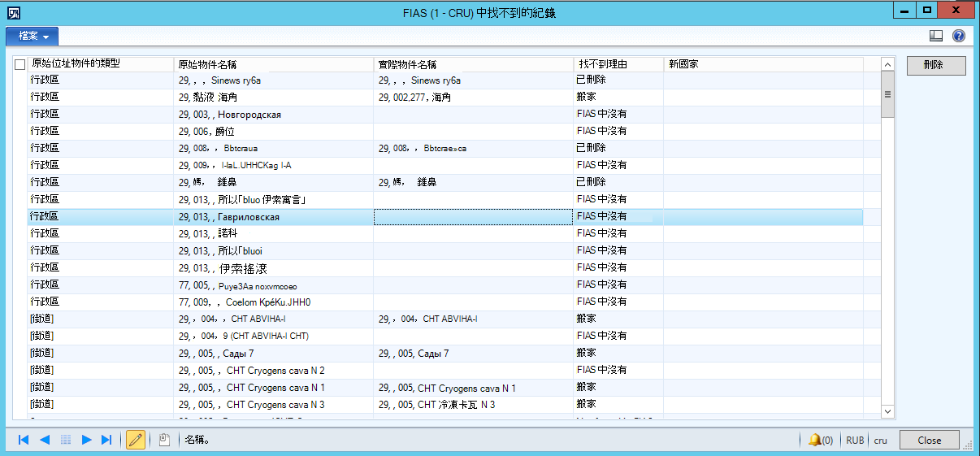Maximize the window
Viewport: 980px width, 456px height.
(926, 10)
